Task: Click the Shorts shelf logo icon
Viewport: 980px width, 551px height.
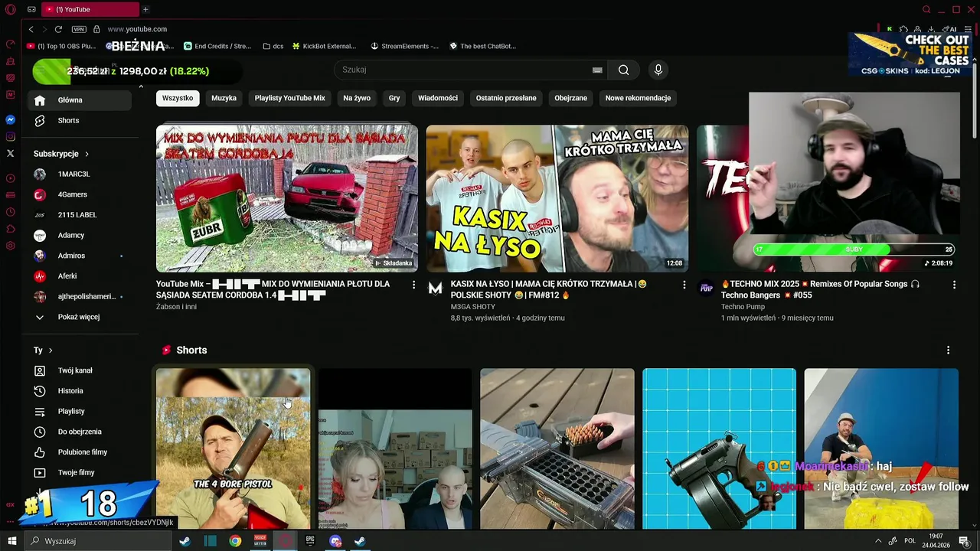Action: coord(166,350)
